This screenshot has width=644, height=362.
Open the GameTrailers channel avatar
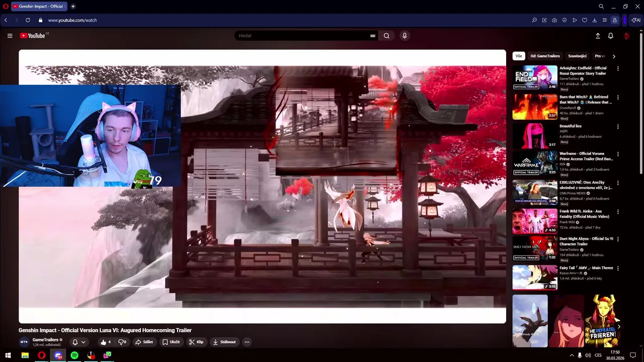[x=24, y=342]
